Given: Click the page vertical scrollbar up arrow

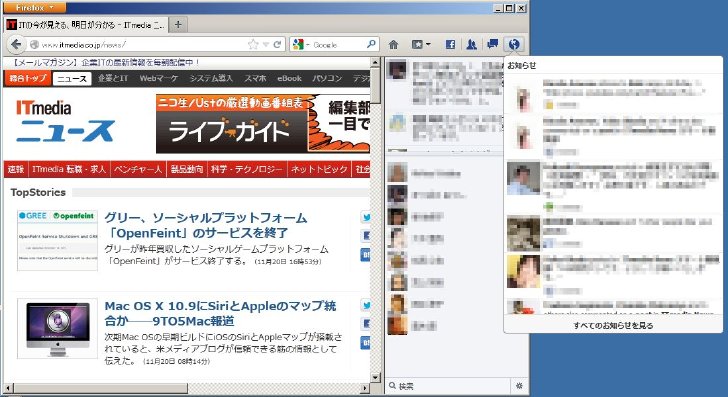Looking at the screenshot, I should tap(375, 62).
